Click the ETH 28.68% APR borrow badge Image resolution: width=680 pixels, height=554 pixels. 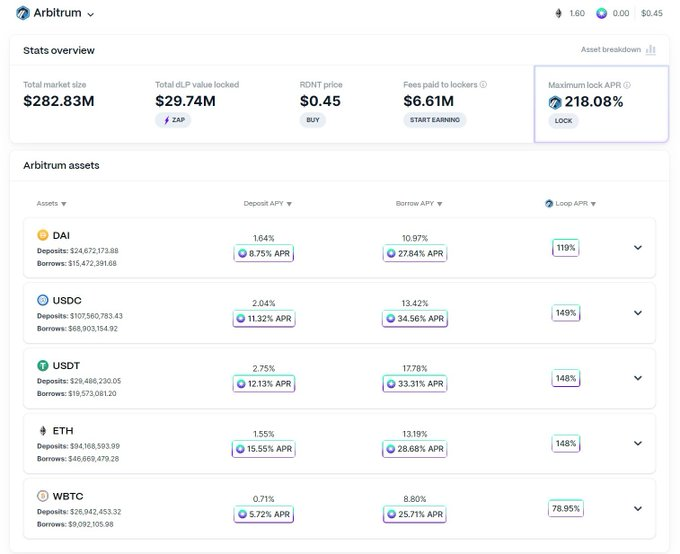pos(415,449)
